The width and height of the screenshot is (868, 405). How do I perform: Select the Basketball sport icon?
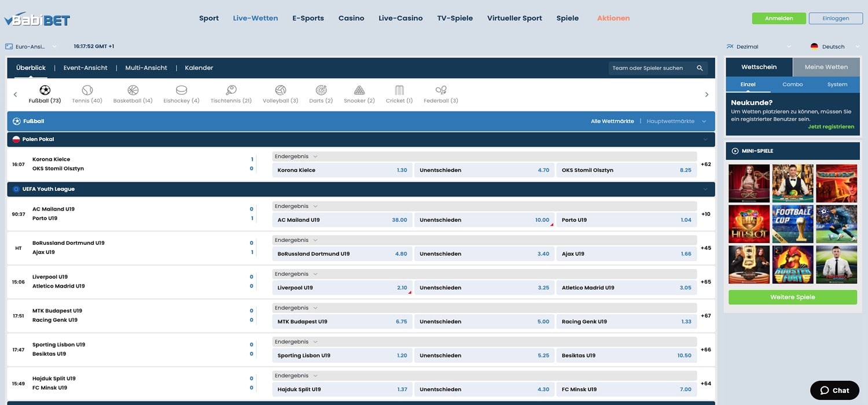133,90
